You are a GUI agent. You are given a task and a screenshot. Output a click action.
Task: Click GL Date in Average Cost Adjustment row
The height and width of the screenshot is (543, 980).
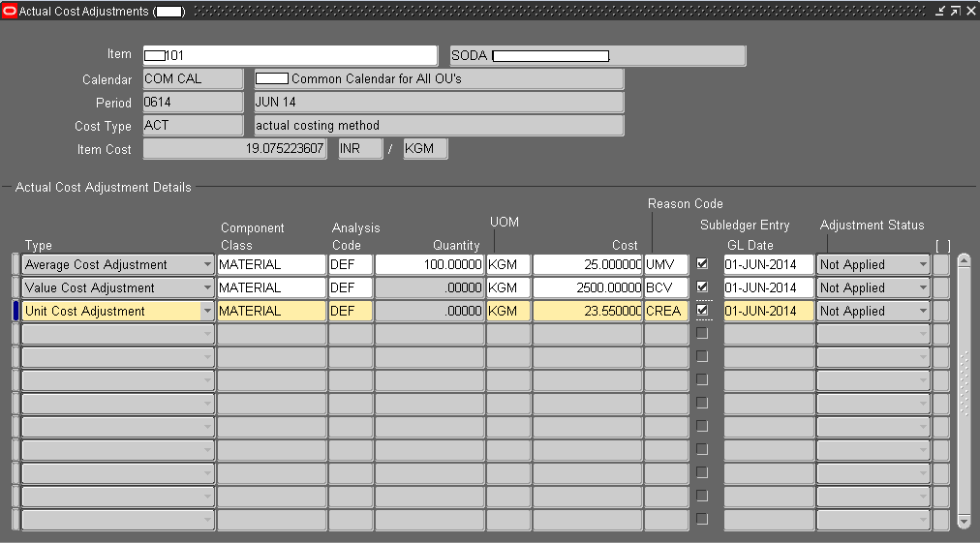pyautogui.click(x=769, y=265)
